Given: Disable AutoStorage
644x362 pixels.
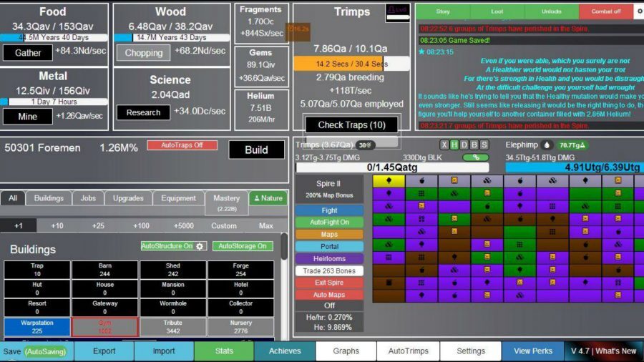Looking at the screenshot, I should click(x=243, y=246).
